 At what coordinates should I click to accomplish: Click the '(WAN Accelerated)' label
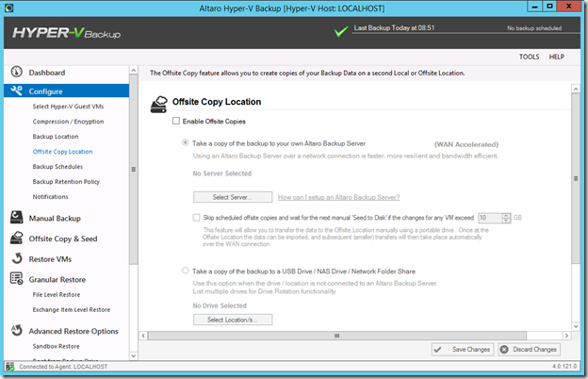466,144
